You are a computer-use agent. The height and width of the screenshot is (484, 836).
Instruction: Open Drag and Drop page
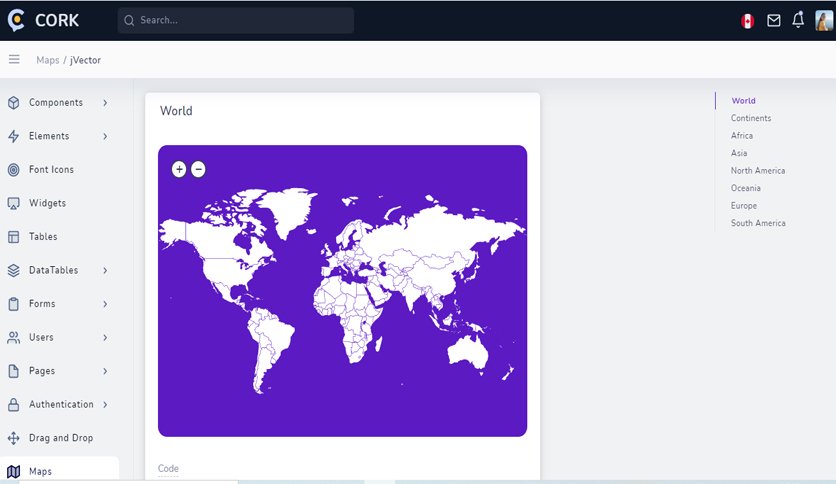pyautogui.click(x=61, y=438)
